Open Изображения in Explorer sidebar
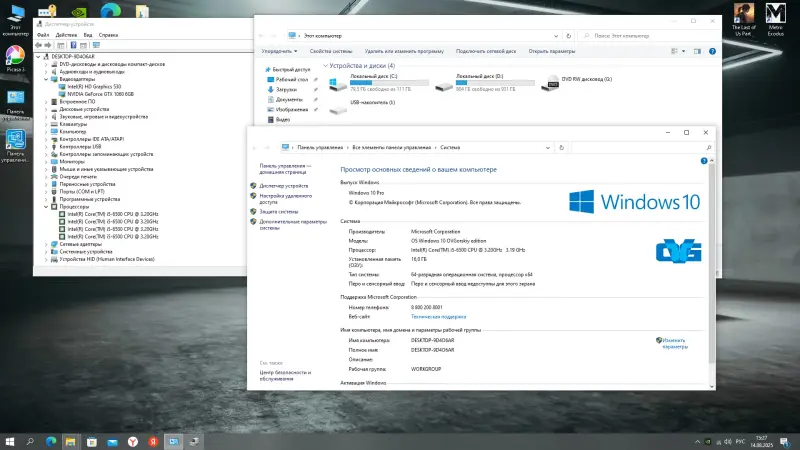 click(x=292, y=110)
